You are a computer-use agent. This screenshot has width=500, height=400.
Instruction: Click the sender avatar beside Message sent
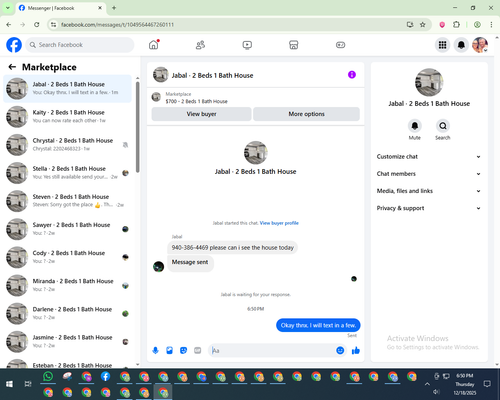click(x=158, y=266)
